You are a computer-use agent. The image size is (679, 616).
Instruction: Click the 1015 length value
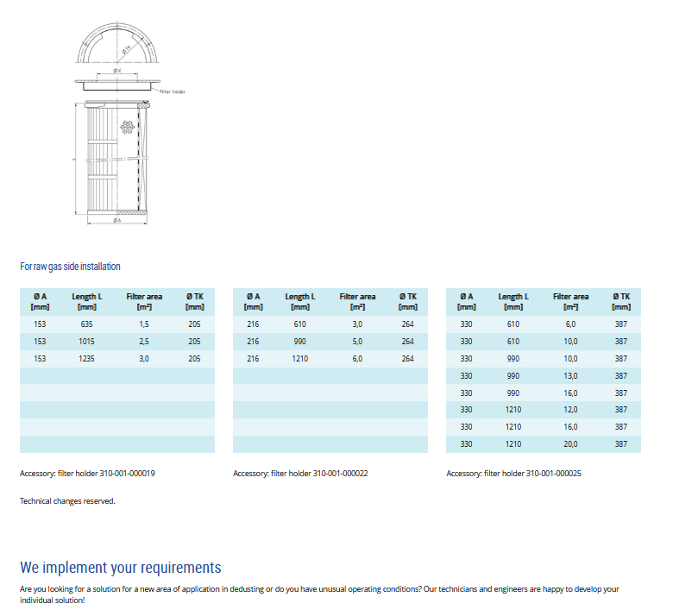point(86,342)
